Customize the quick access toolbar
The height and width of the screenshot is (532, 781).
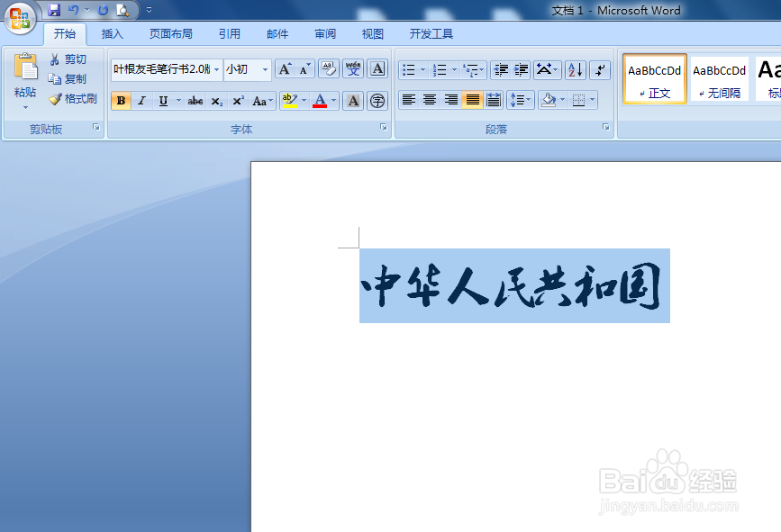pos(149,10)
